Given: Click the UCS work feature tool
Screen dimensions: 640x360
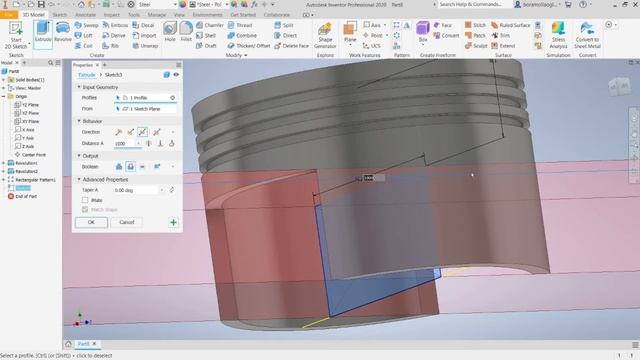Looking at the screenshot, I should tap(372, 46).
